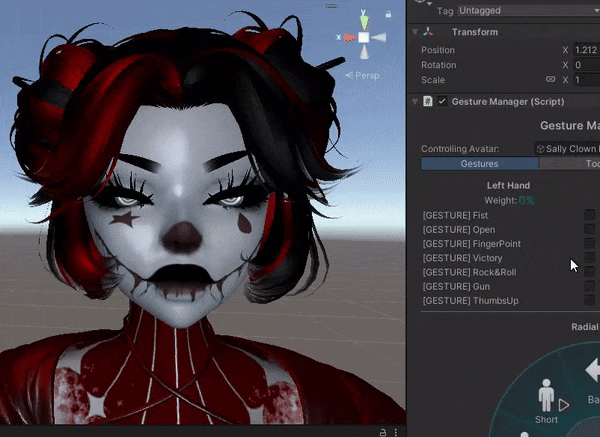Switch to the Gestures tab
Screen dimensions: 600x437
tap(479, 164)
